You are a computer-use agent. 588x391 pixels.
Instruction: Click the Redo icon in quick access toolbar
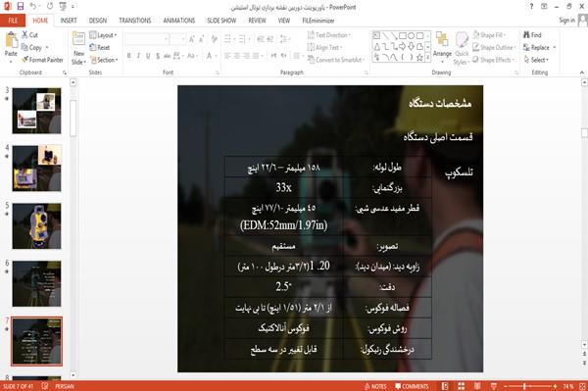click(x=50, y=7)
